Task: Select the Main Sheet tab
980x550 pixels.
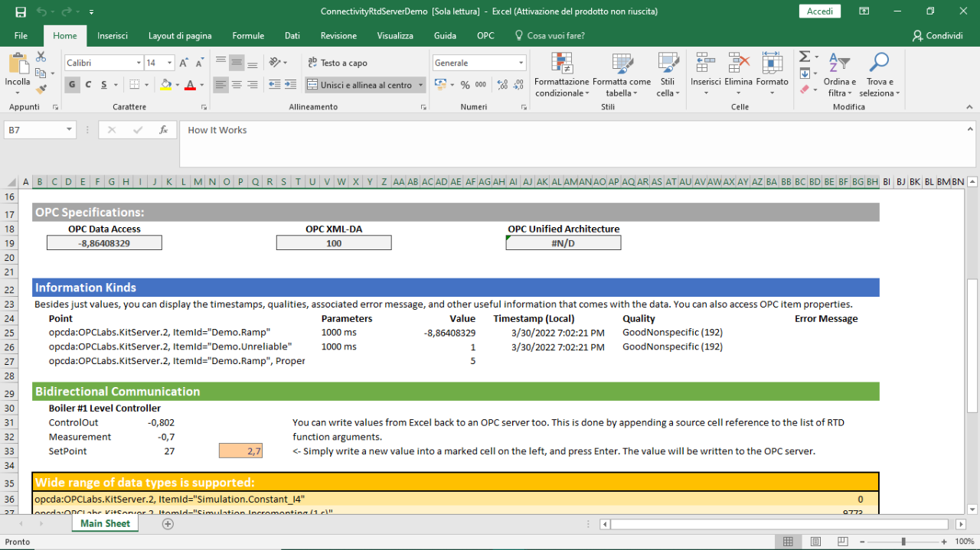Action: point(106,524)
